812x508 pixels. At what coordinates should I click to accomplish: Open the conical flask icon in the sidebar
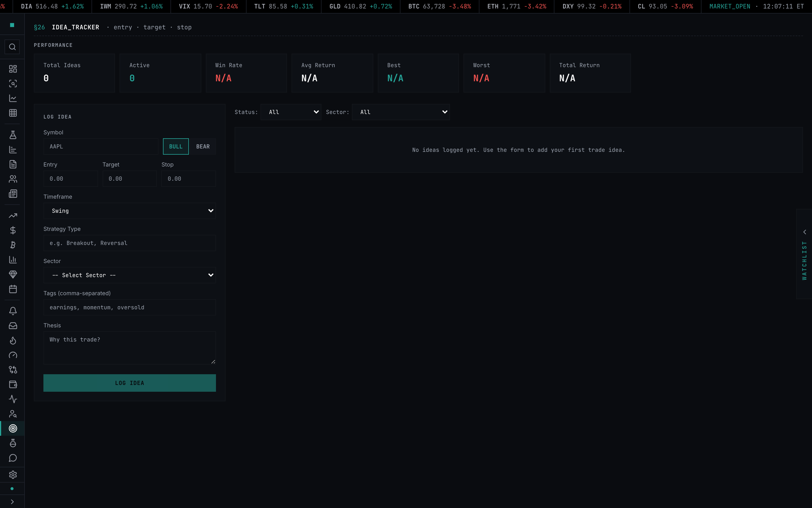click(13, 135)
